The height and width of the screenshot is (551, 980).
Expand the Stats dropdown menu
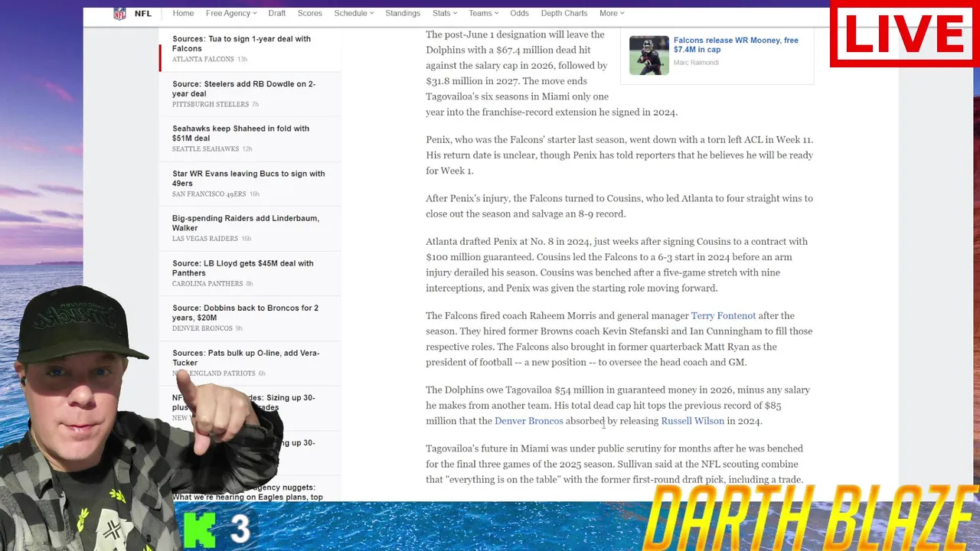tap(444, 13)
